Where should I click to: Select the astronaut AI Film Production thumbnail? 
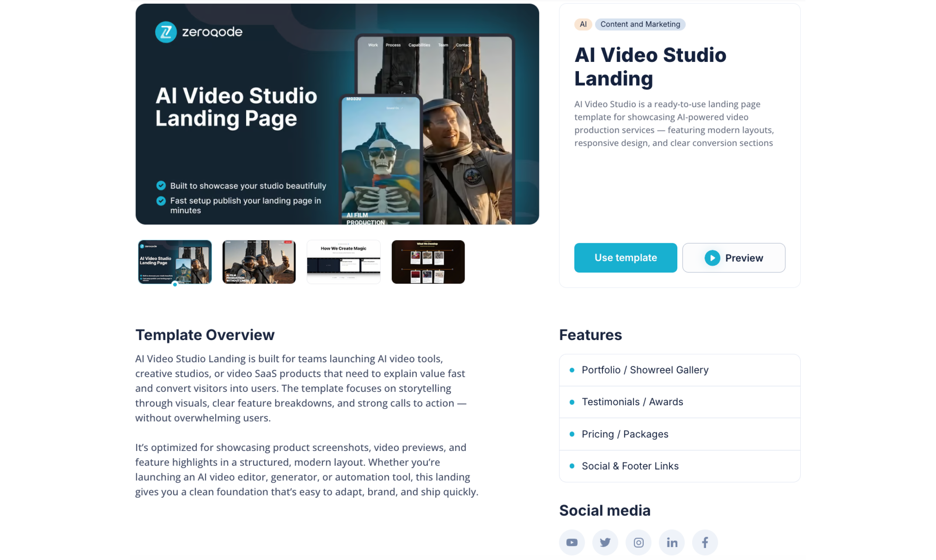pos(259,262)
